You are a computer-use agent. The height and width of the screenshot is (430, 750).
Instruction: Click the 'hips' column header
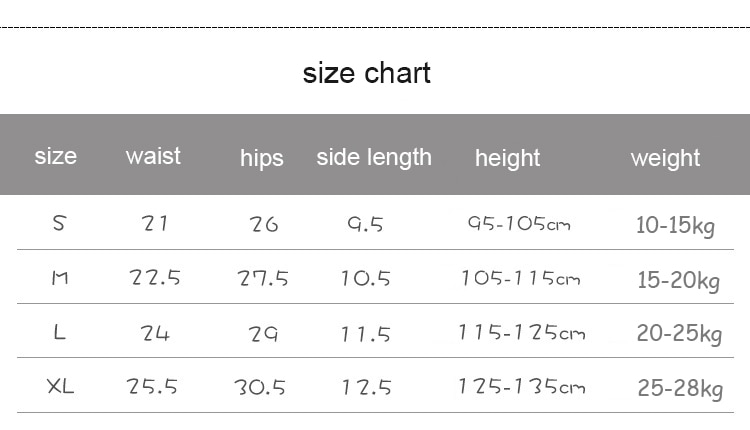pyautogui.click(x=262, y=158)
